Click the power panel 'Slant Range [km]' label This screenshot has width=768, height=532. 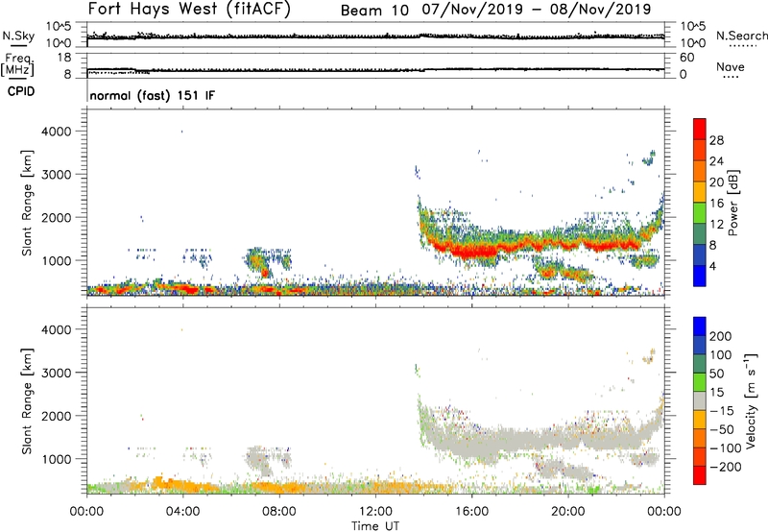pos(27,203)
